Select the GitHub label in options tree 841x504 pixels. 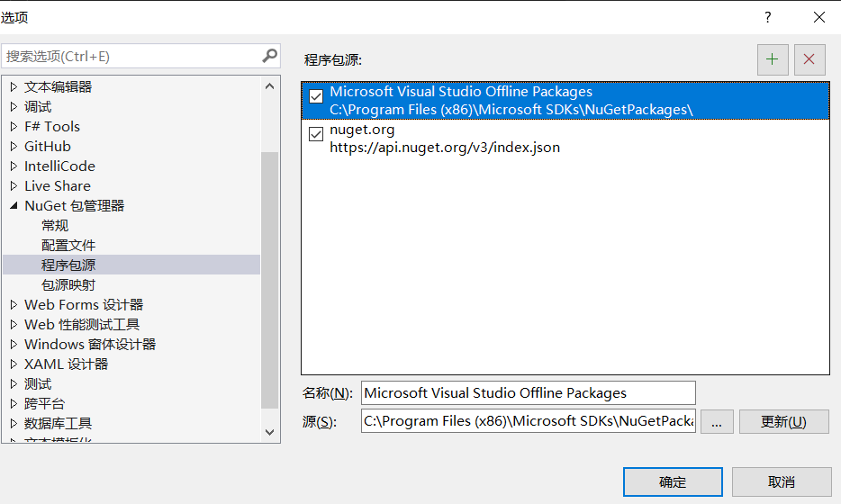tap(48, 147)
